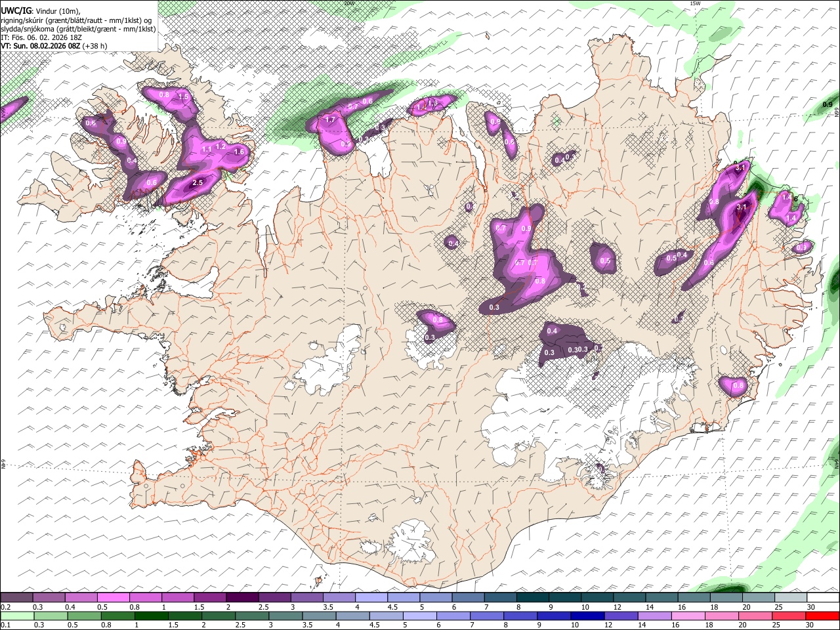Pick the white snow swatch starting at 30
This screenshot has height=630, width=840.
(823, 598)
